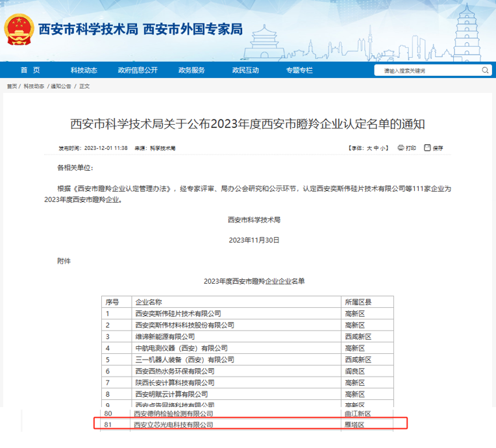Set font size to small 小

point(384,149)
